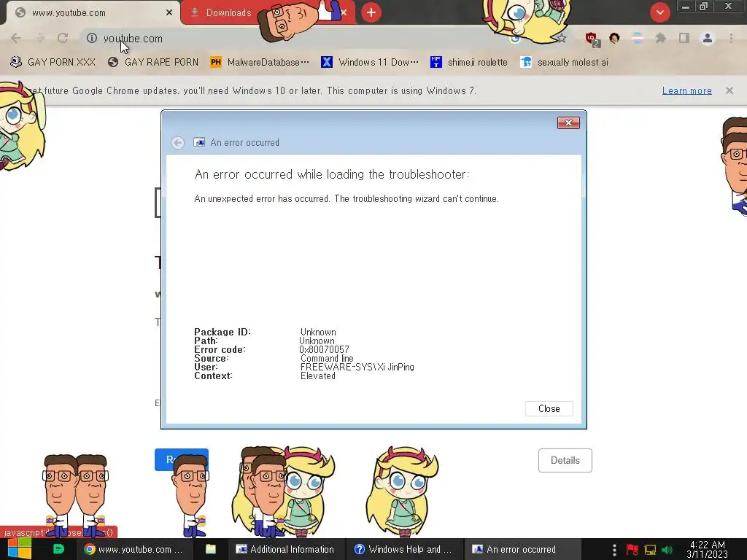Viewport: 747px width, 560px height.
Task: Click the troubleshooter dialog's back arrow
Action: pyautogui.click(x=178, y=143)
